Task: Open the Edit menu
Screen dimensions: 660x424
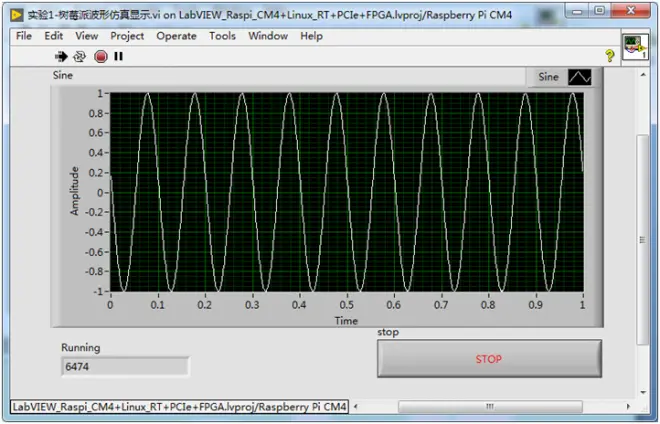Action: (x=53, y=36)
